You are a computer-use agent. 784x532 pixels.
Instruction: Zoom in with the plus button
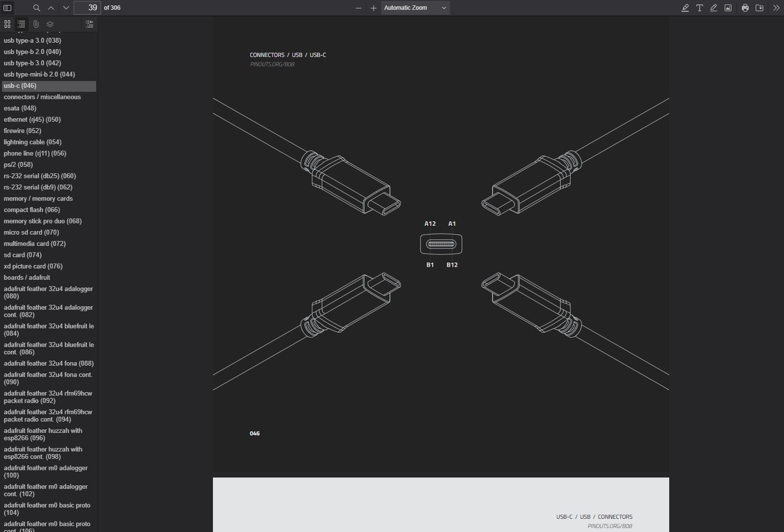(373, 8)
